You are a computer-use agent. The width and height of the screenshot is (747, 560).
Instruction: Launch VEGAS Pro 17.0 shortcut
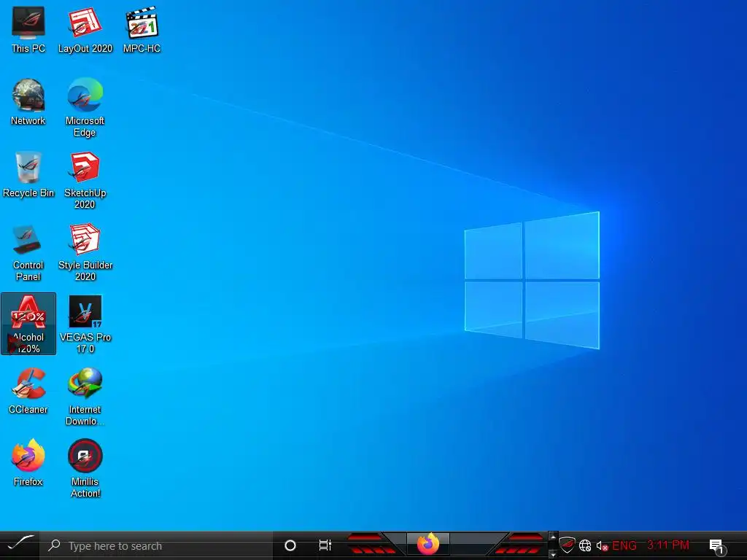[85, 324]
